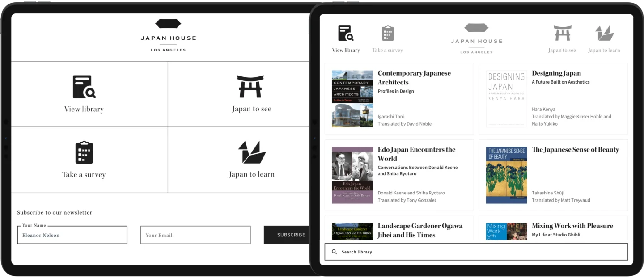This screenshot has height=278, width=644.
Task: Click the origami crane icon in the library top bar
Action: (604, 34)
